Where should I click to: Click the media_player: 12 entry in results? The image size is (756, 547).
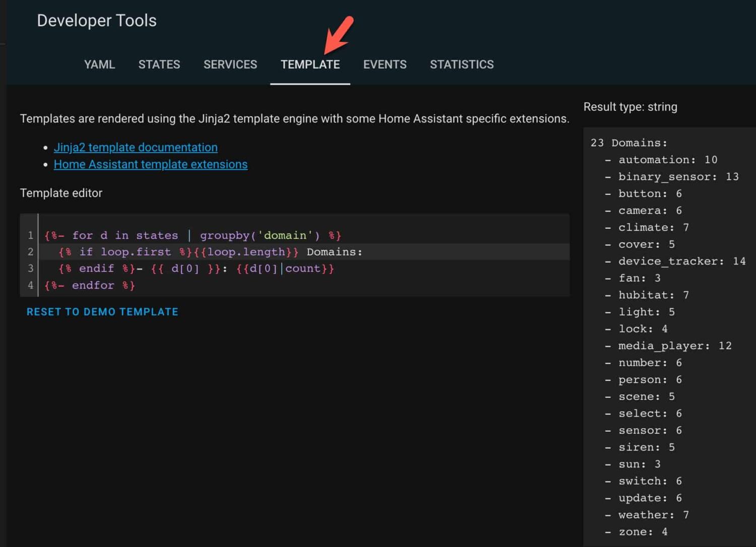point(674,346)
